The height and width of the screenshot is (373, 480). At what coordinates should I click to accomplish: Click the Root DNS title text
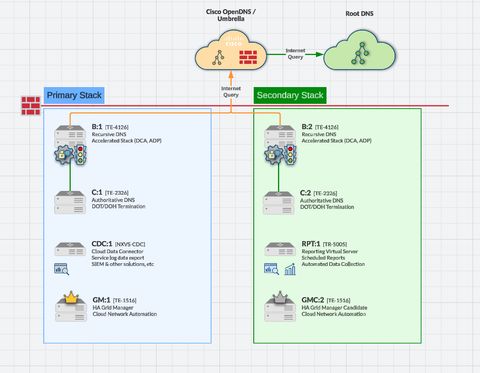(359, 14)
